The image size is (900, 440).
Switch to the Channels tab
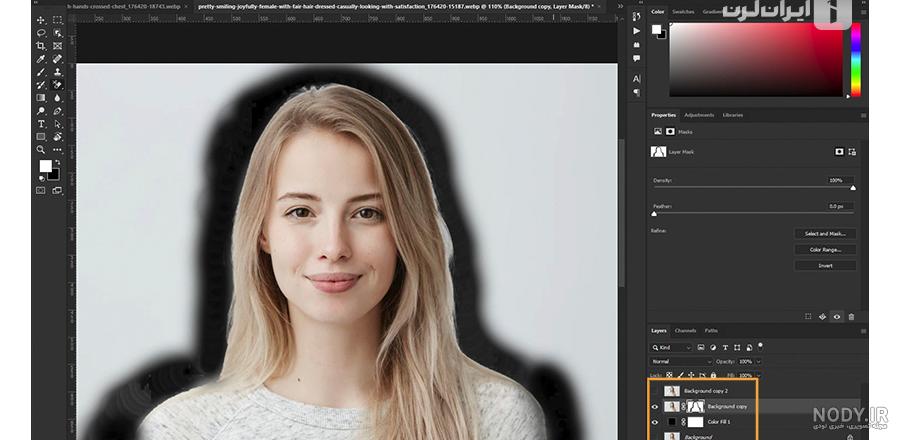[685, 330]
